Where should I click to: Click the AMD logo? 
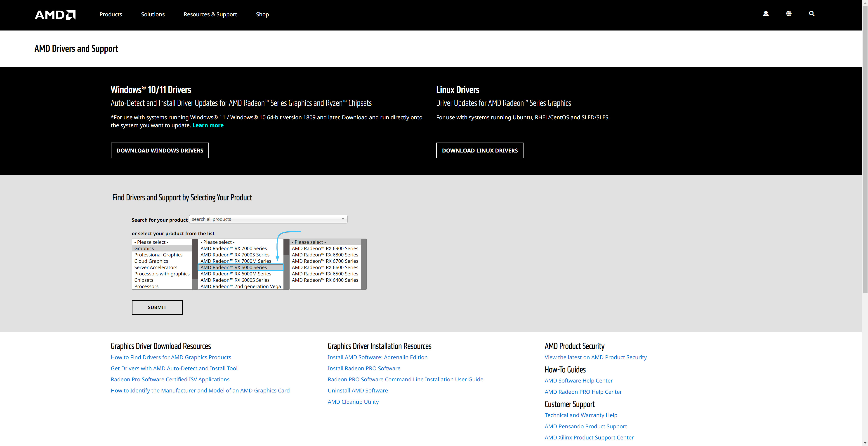(55, 14)
